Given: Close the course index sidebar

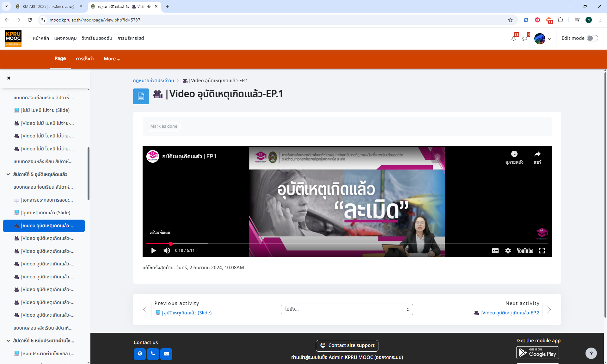Looking at the screenshot, I should pos(9,78).
